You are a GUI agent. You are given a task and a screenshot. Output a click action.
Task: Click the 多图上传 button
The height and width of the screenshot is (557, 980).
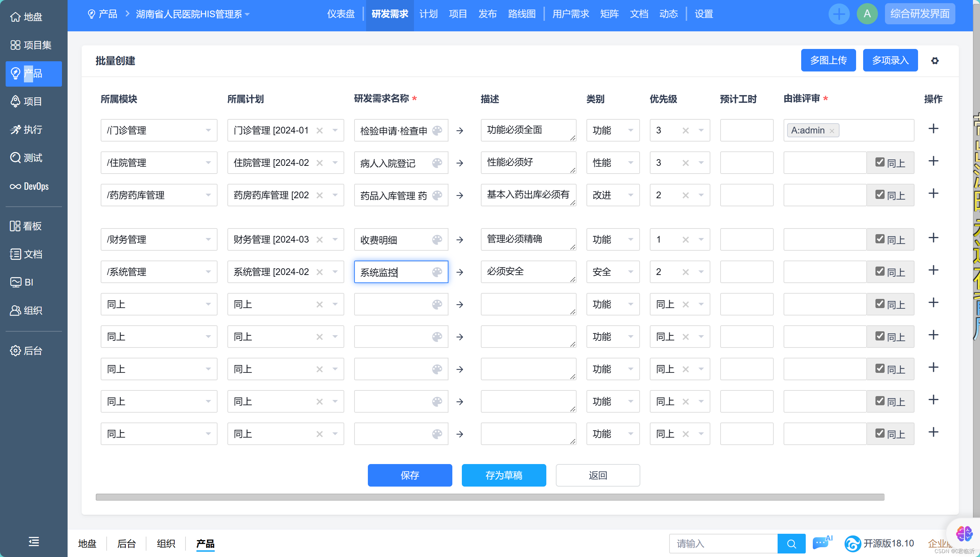click(x=828, y=61)
